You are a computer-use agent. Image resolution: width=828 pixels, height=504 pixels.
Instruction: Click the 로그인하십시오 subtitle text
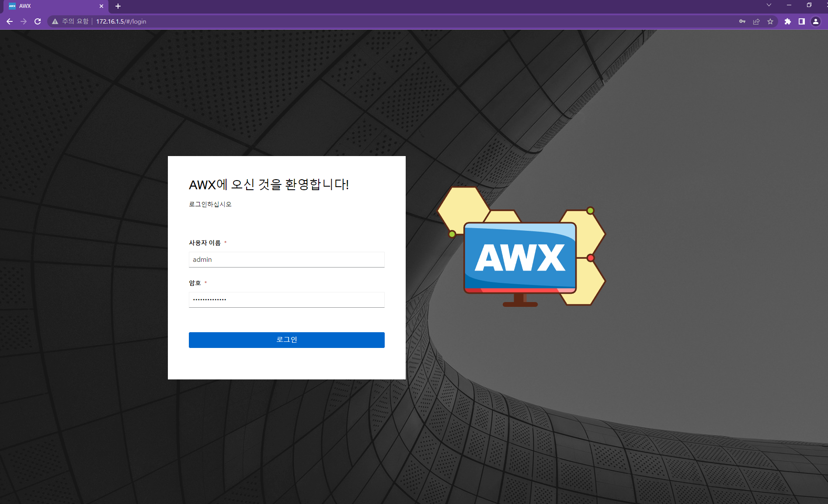click(210, 204)
